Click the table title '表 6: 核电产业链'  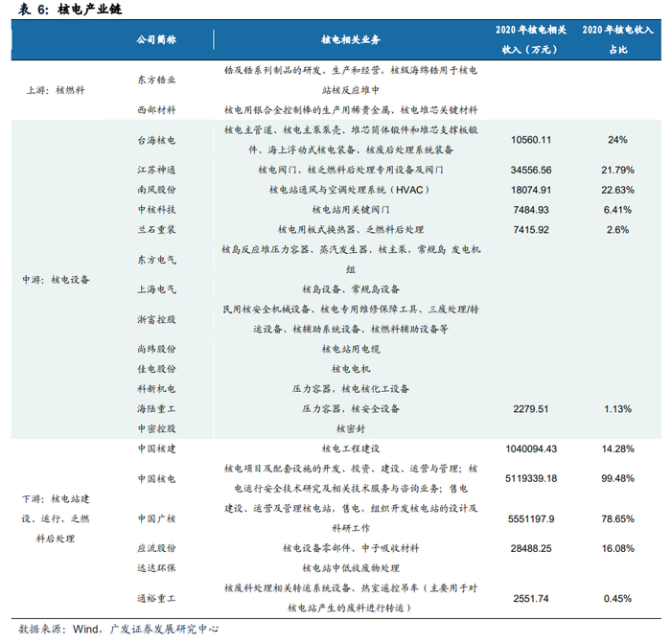[x=70, y=9]
